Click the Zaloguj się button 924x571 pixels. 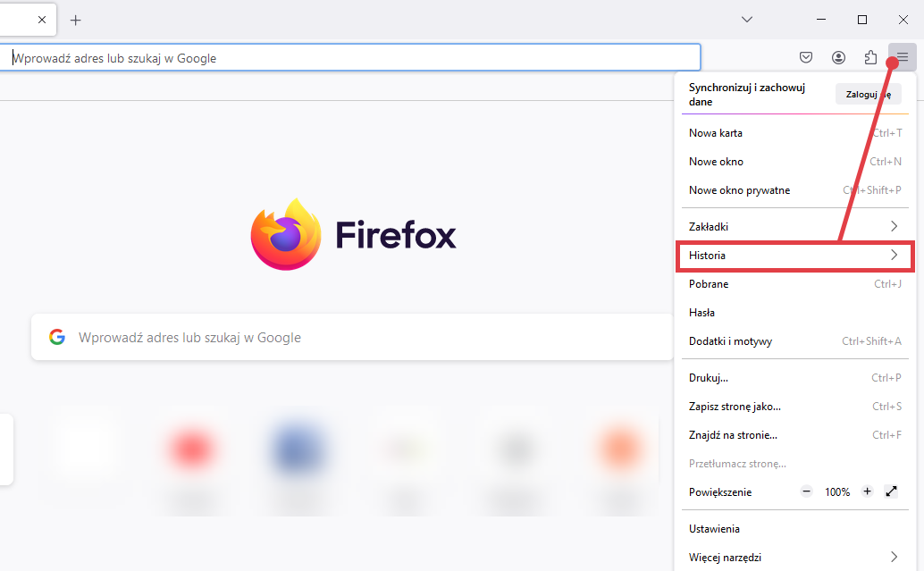(x=868, y=95)
